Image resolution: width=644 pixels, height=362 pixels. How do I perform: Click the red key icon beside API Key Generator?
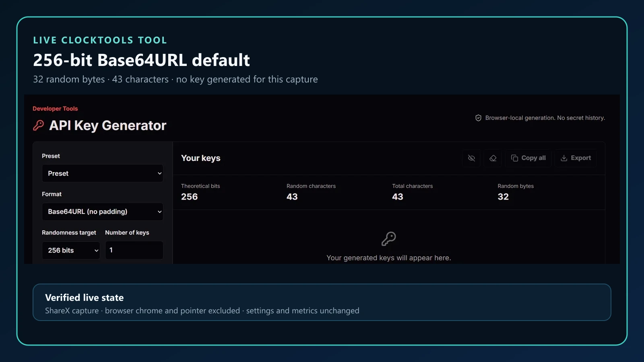pos(39,125)
